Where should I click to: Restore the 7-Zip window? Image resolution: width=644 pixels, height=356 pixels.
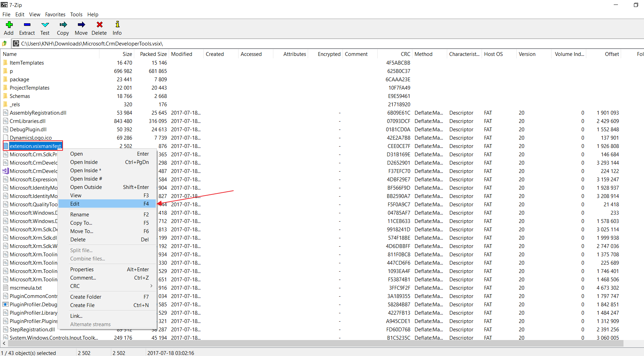coord(636,5)
